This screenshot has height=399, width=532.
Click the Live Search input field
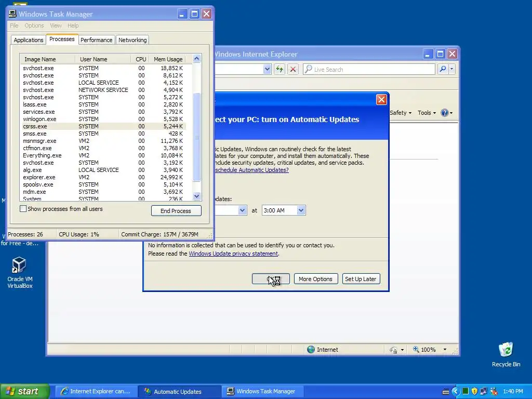coord(369,69)
